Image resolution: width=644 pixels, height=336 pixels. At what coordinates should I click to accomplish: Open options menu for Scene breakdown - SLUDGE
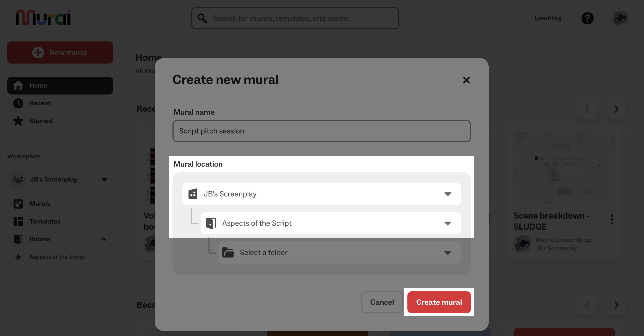click(612, 219)
